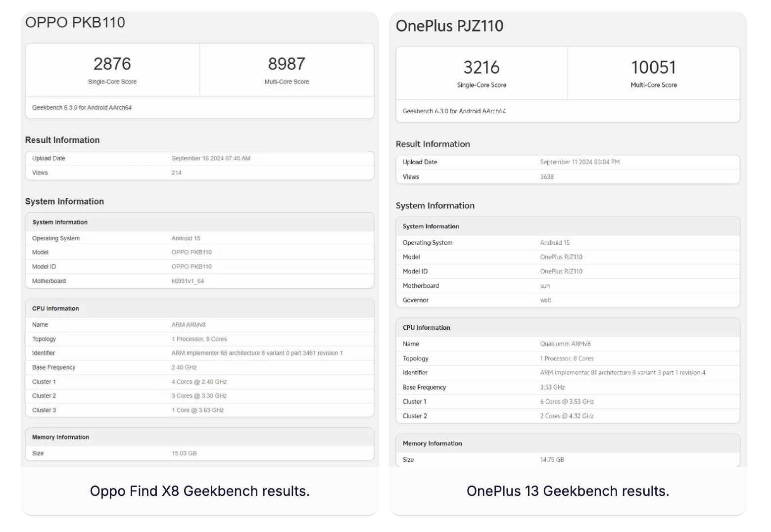Click caption "OnePlus 13 Geekbench results."
This screenshot has width=771, height=532.
(x=568, y=491)
